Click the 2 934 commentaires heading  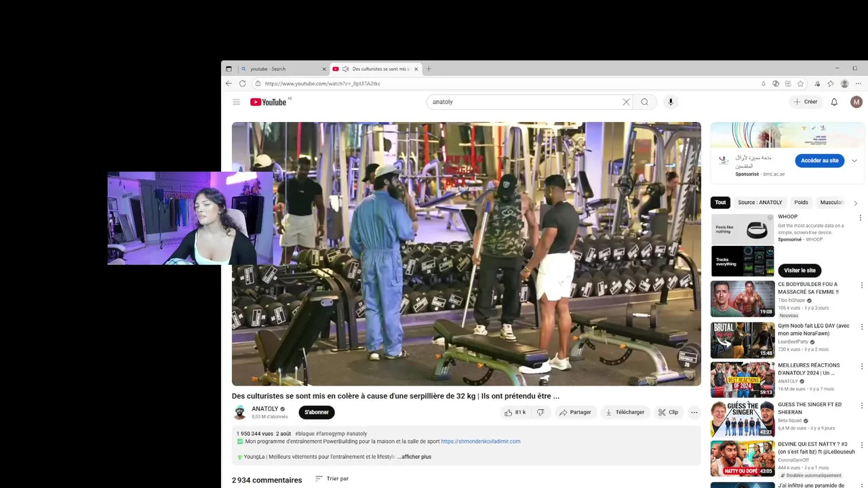267,480
